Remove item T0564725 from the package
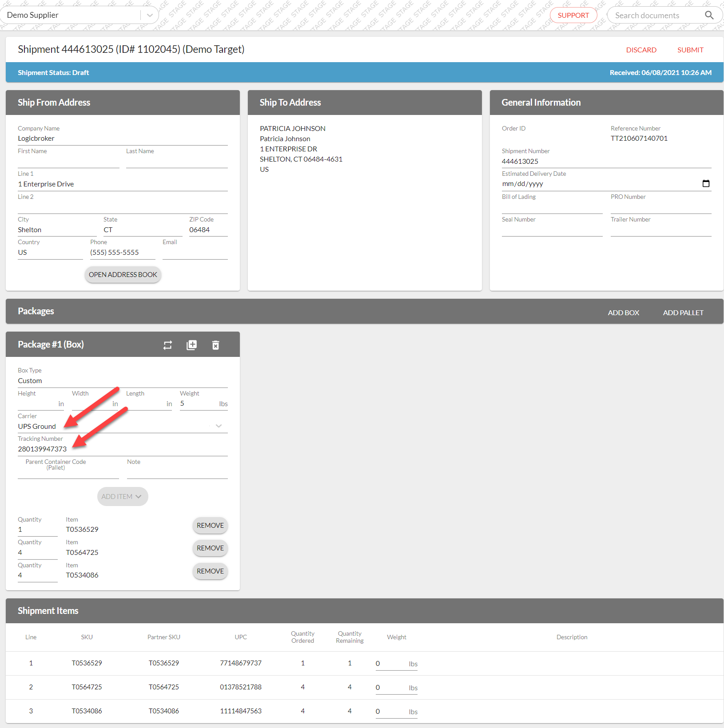Viewport: 724px width, 728px height. point(210,548)
